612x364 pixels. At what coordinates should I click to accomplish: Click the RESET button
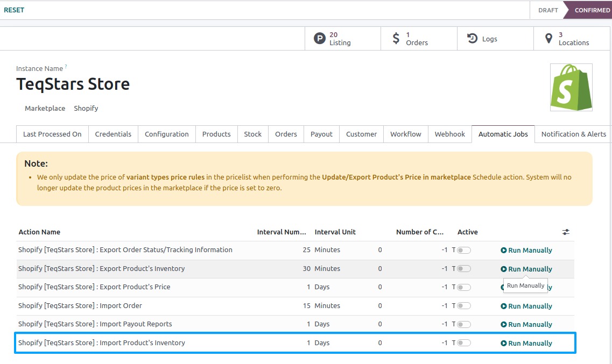pos(14,10)
